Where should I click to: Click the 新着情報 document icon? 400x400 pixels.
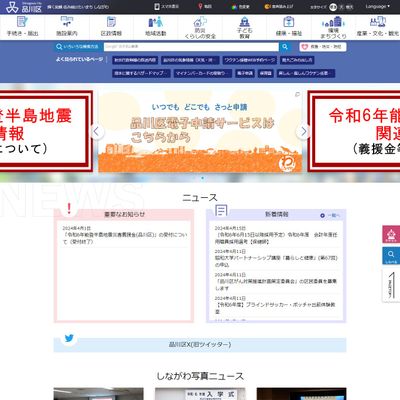coord(221,211)
